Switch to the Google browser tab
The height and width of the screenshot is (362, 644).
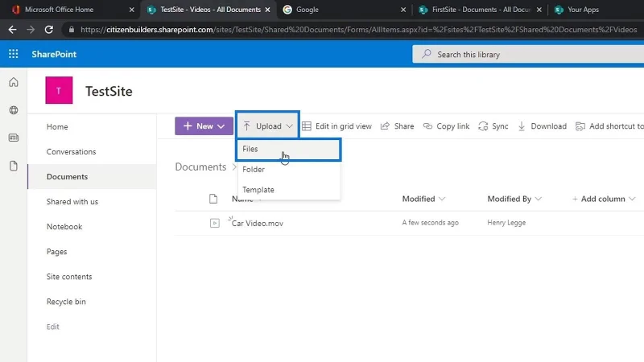[307, 10]
